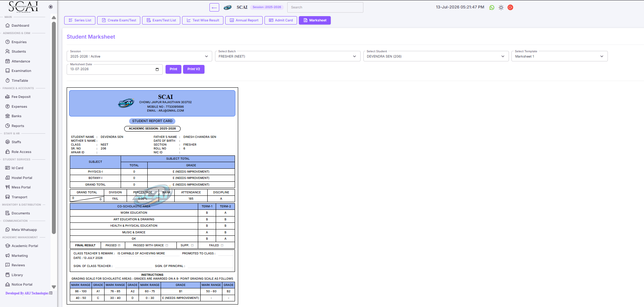Click the BOTANY-I subject row

[152, 178]
